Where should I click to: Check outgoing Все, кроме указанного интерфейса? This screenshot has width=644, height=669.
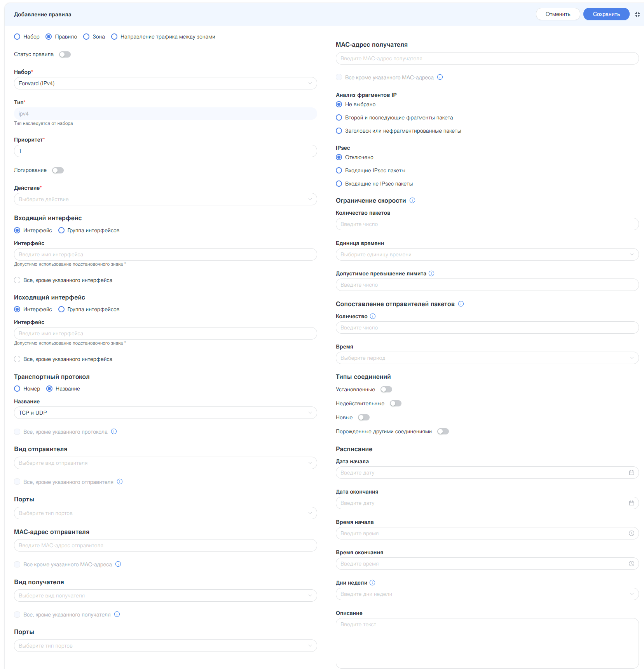tap(17, 359)
